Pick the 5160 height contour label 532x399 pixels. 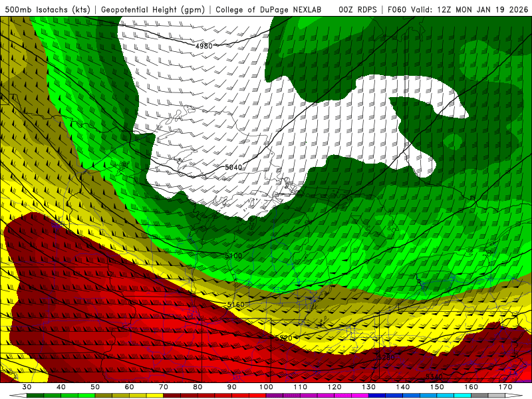pos(236,305)
